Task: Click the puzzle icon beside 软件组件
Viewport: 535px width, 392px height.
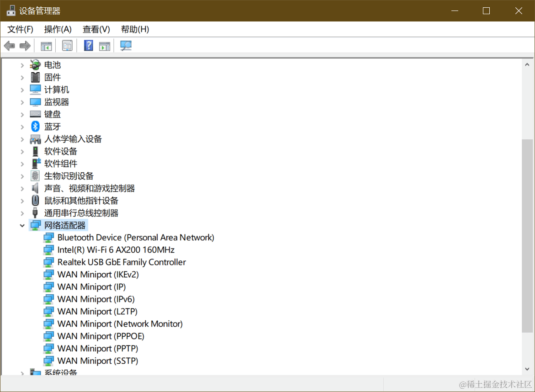Action: tap(36, 164)
